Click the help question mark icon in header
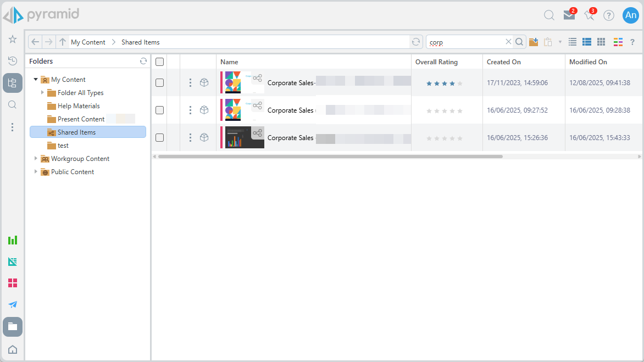This screenshot has height=362, width=644. pyautogui.click(x=609, y=15)
